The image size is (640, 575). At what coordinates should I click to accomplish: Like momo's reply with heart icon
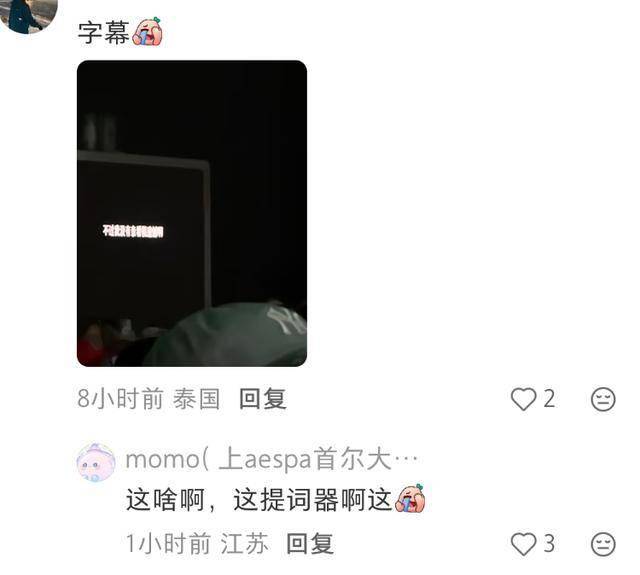coord(523,544)
